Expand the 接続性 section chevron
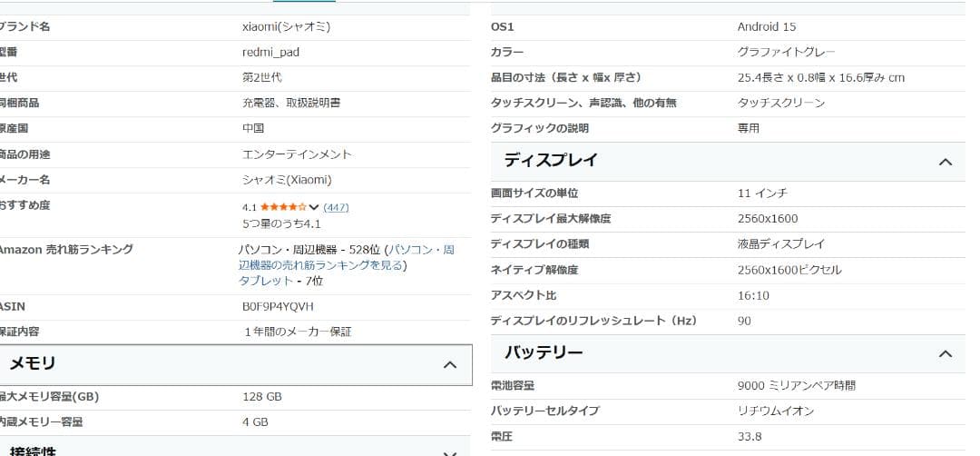 click(x=449, y=452)
